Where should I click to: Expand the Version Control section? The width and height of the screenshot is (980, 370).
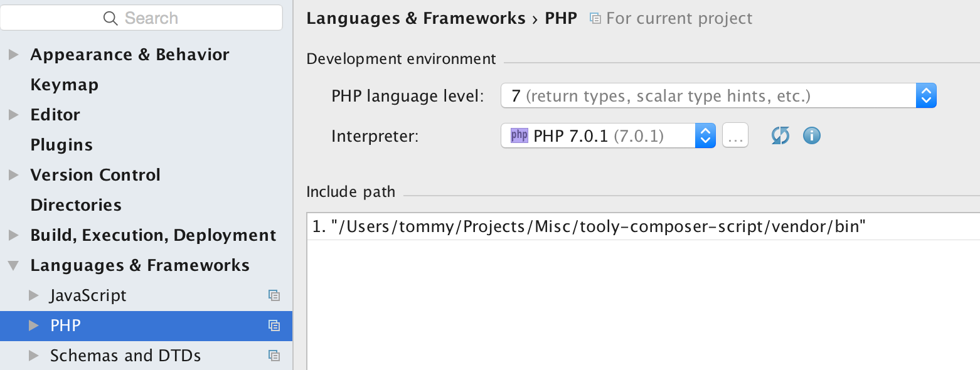point(13,175)
